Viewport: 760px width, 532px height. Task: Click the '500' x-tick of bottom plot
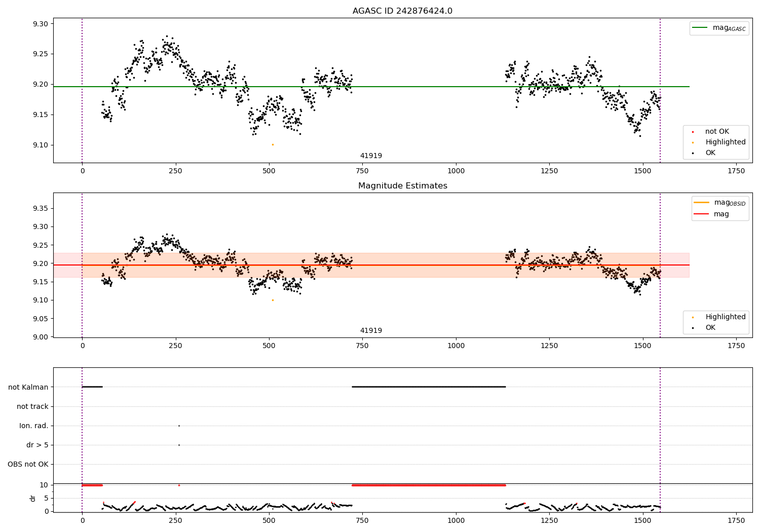pos(269,520)
